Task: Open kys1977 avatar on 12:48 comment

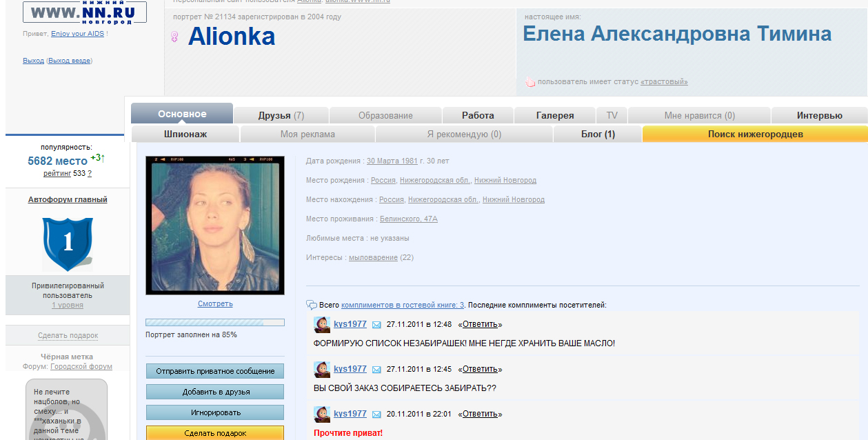Action: point(321,324)
